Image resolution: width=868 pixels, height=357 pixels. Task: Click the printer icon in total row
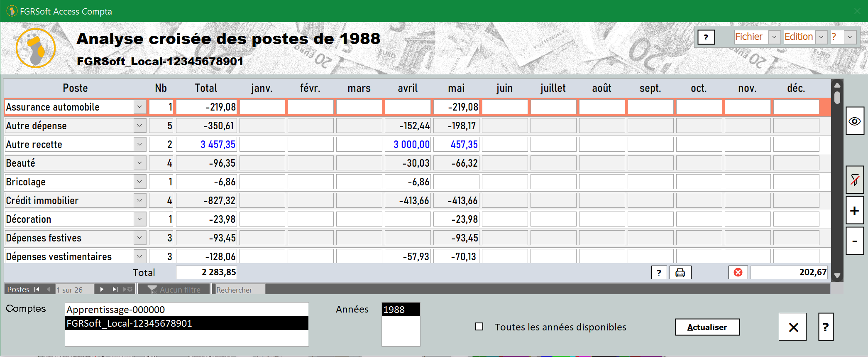pos(680,273)
